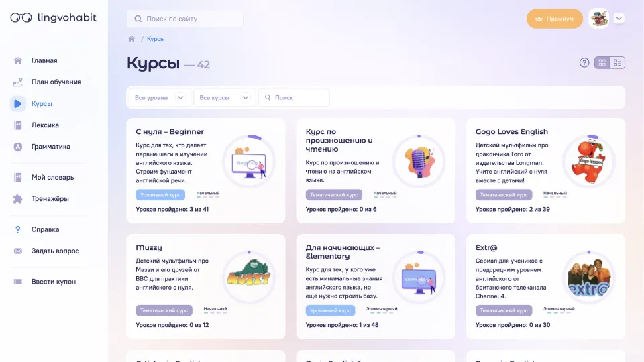Click Уровневый курс tag on Elementary card

(x=330, y=310)
